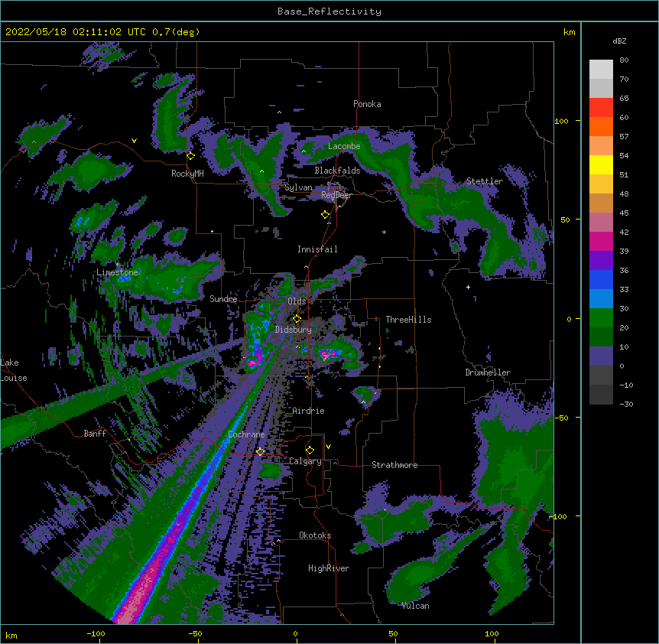Click the white plus marker west of Drumheller

(468, 287)
